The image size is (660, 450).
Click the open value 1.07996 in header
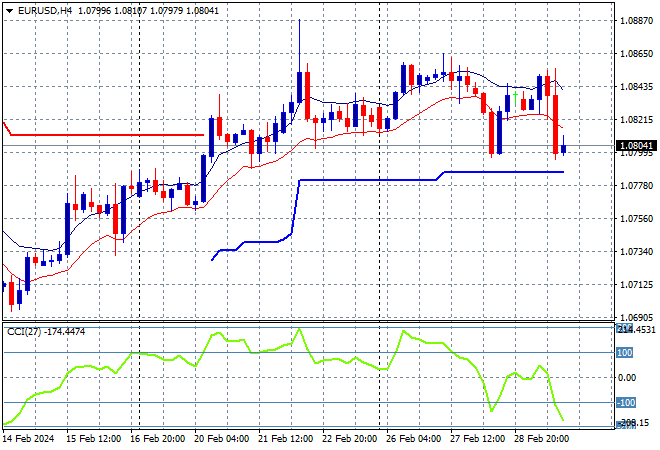coord(95,11)
